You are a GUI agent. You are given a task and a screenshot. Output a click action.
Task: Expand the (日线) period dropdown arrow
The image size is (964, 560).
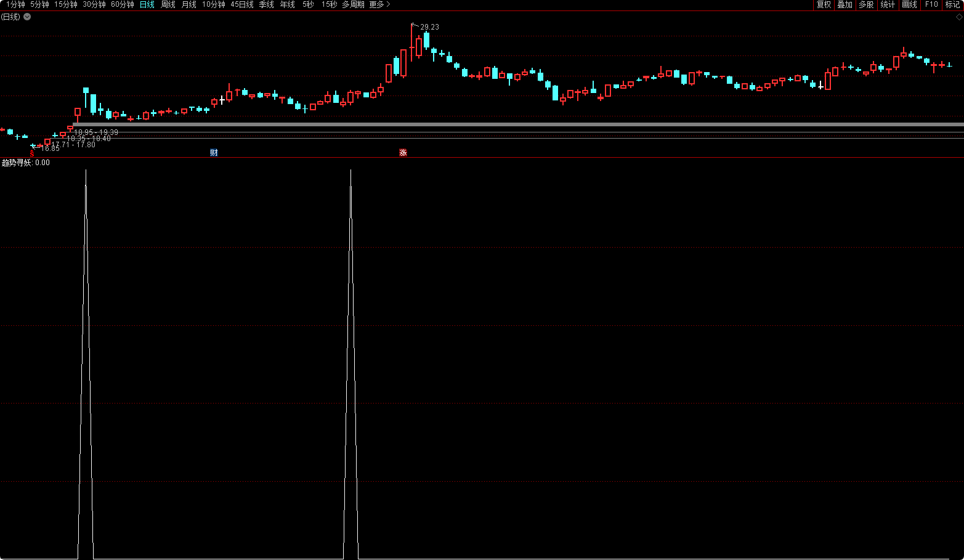pyautogui.click(x=27, y=17)
